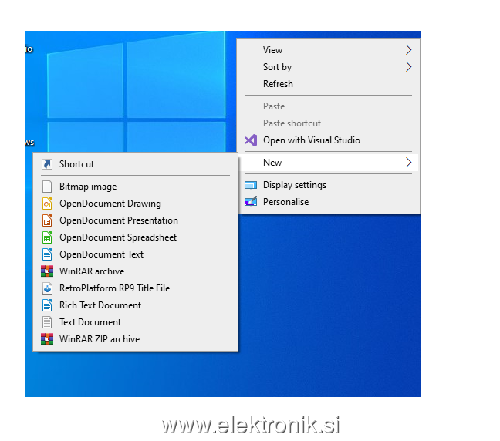Click the Rich Text Document icon
Viewport: 500px width, 441px height.
(47, 305)
